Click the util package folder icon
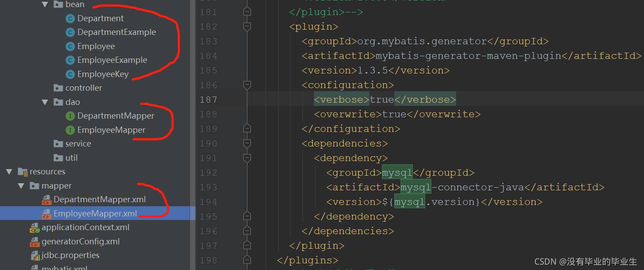Screen dimensions: 644x270 (x=59, y=158)
